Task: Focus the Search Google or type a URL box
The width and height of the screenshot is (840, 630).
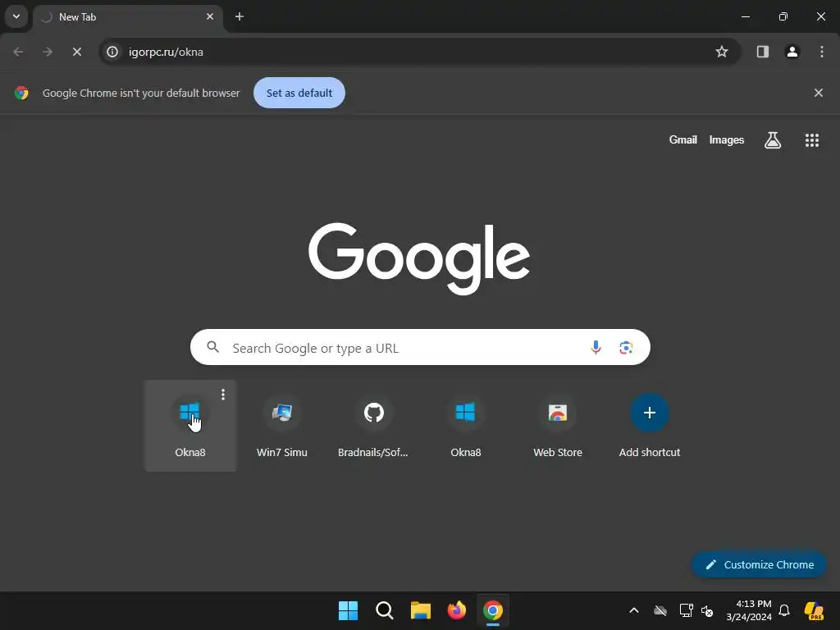Action: [420, 347]
